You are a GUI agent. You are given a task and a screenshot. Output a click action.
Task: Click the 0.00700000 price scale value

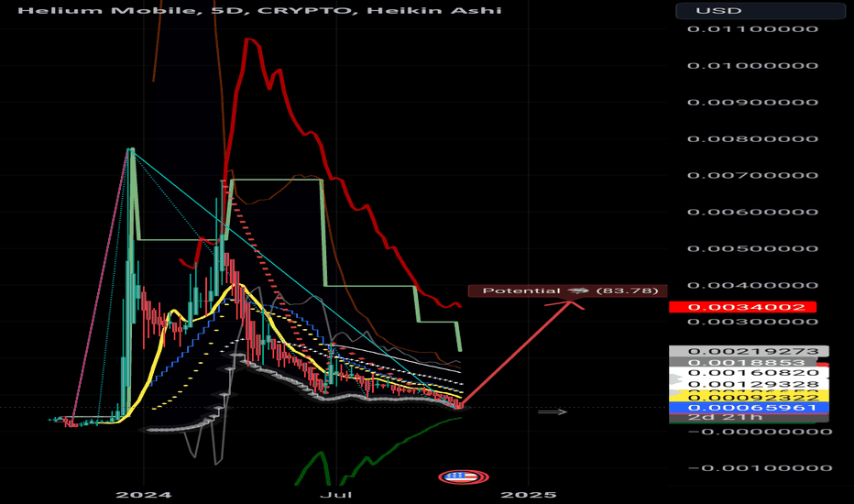tap(752, 175)
